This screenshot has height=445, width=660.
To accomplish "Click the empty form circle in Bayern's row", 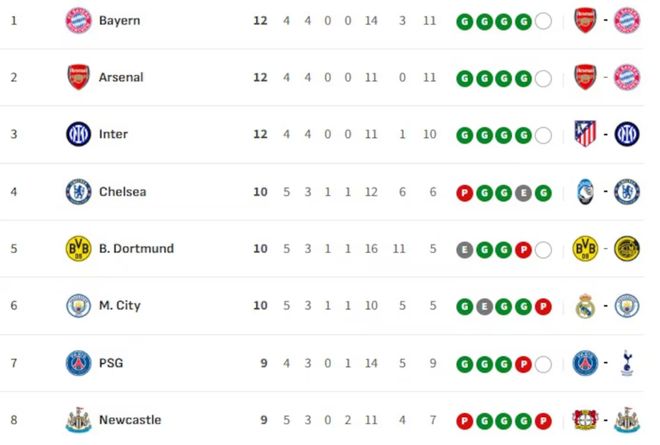I will pos(543,20).
